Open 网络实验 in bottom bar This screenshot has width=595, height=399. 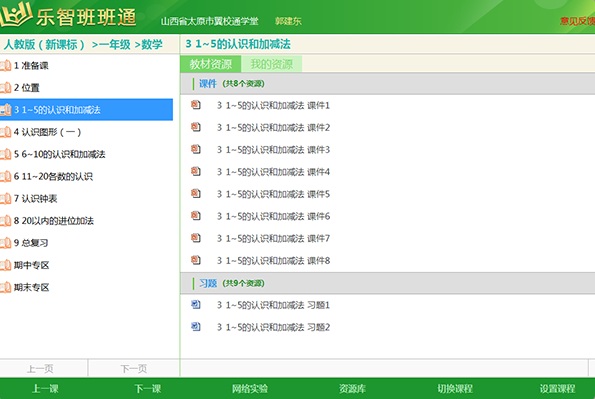pos(250,389)
